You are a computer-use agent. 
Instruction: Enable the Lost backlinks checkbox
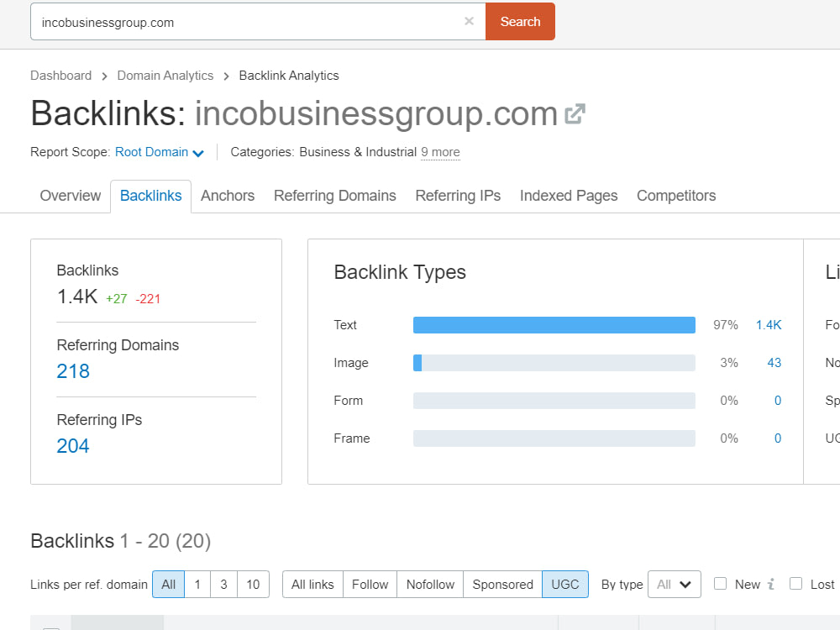[x=796, y=584]
